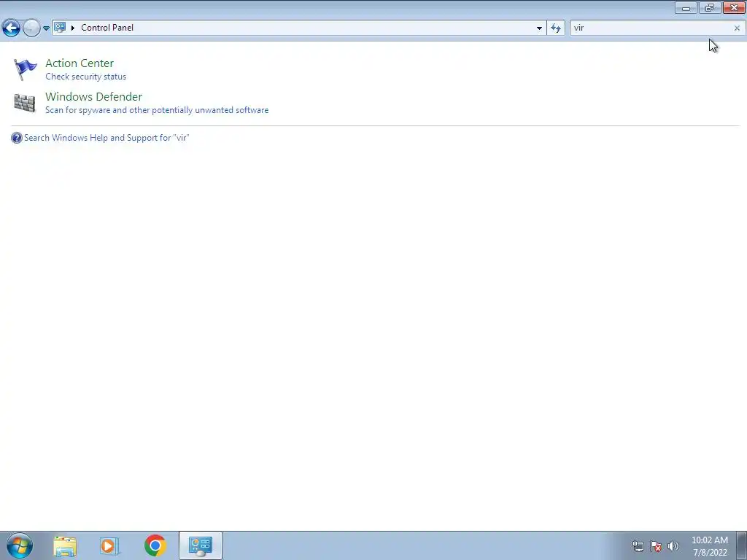Select the Control Panel taskbar button
The width and height of the screenshot is (747, 560).
click(x=200, y=545)
